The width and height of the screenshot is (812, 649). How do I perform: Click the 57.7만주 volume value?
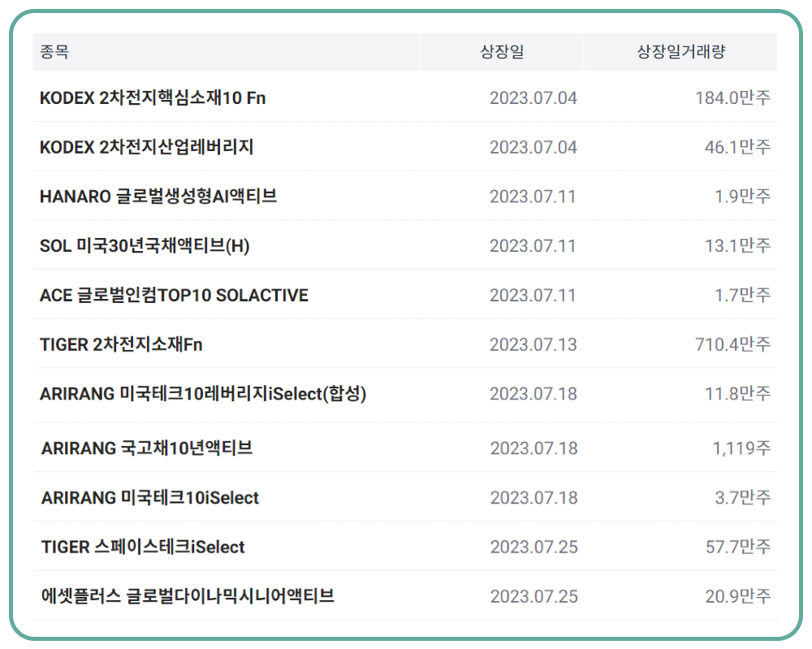click(x=737, y=547)
